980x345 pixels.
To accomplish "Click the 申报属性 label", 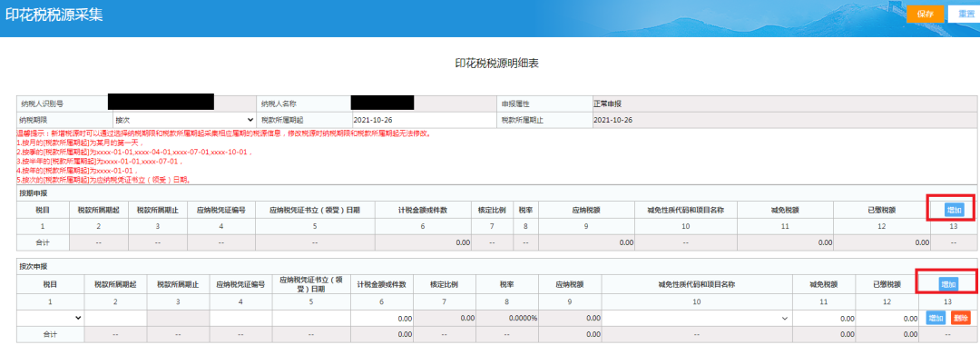I will pyautogui.click(x=515, y=103).
